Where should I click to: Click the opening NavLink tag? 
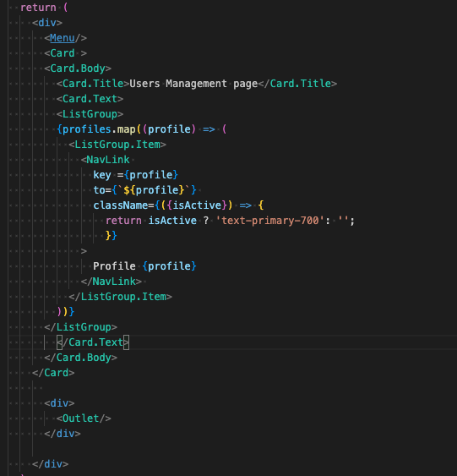(106, 160)
